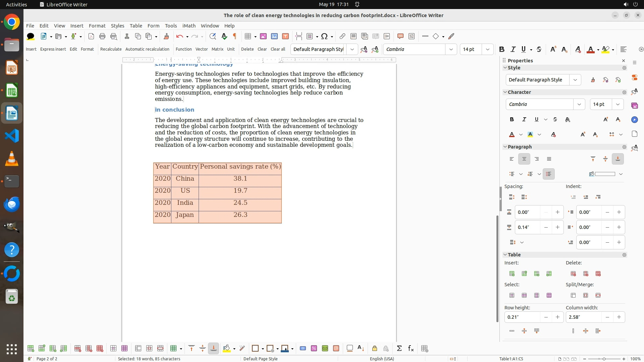Open the Navigator compass icon in sidebar
This screenshot has width=644, height=362.
click(x=634, y=120)
